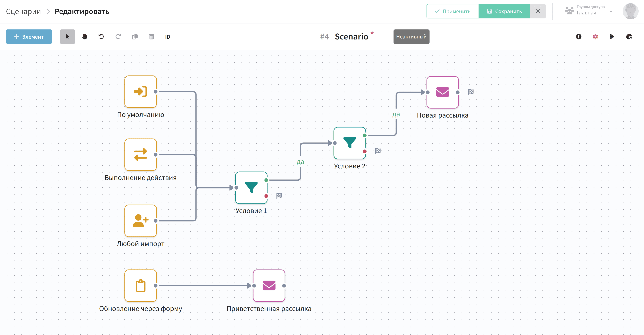
Task: Select the Условие 1 filter node
Action: [x=251, y=188]
